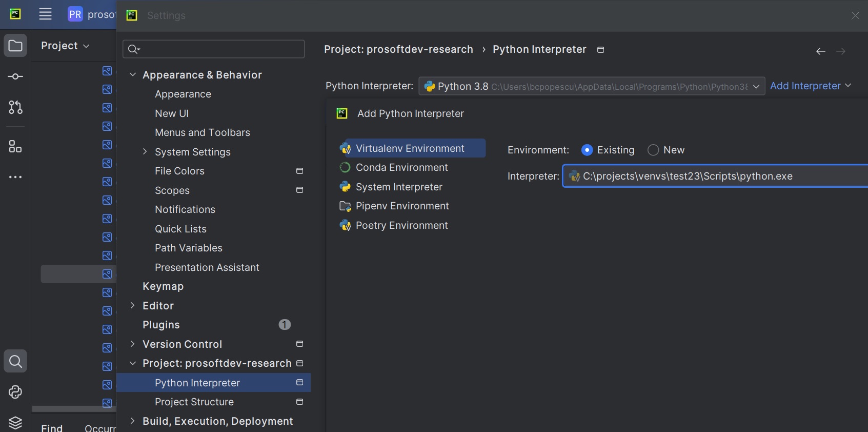Click the PR project badge icon

pos(75,14)
